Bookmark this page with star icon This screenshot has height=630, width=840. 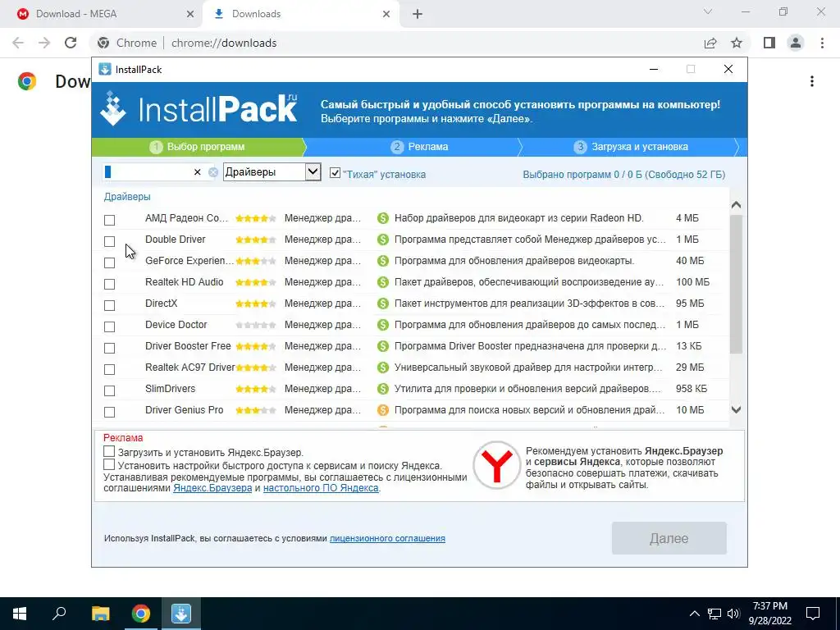tap(737, 43)
